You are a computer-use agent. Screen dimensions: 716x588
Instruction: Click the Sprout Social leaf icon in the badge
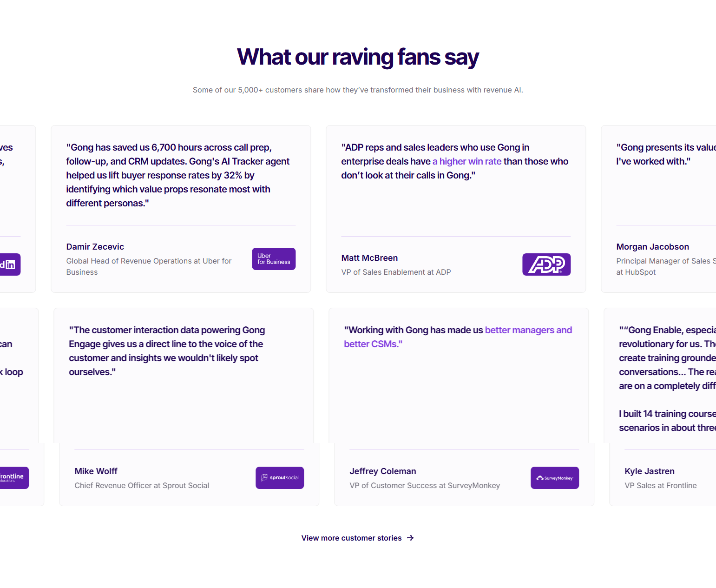coord(263,477)
